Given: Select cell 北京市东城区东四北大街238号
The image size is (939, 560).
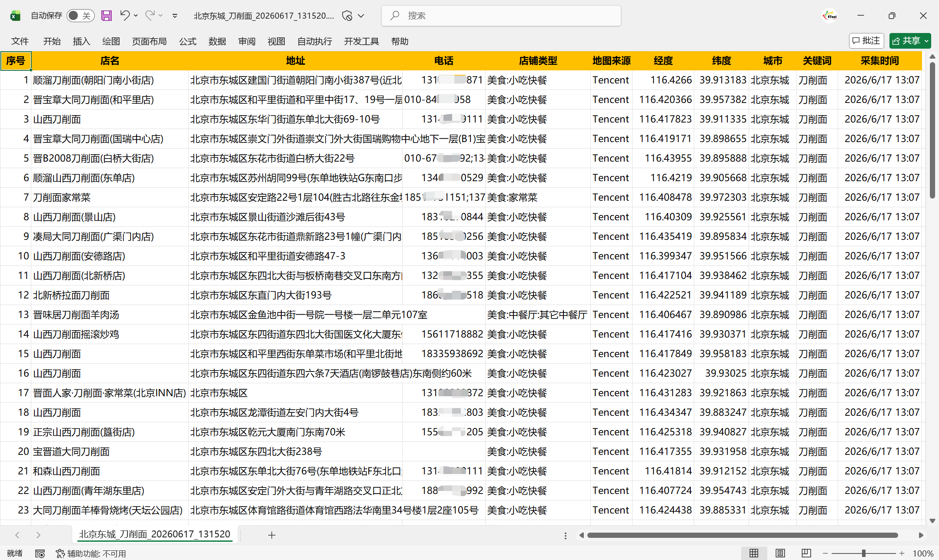Looking at the screenshot, I should point(296,452).
